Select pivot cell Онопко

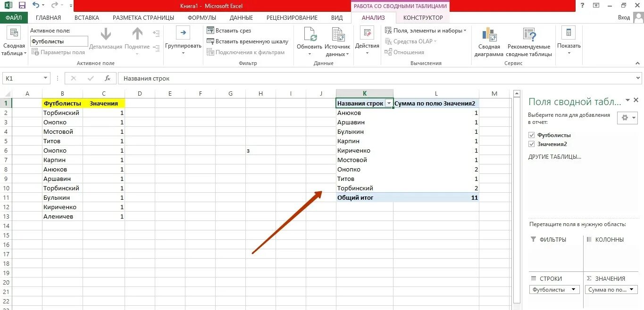(365, 170)
